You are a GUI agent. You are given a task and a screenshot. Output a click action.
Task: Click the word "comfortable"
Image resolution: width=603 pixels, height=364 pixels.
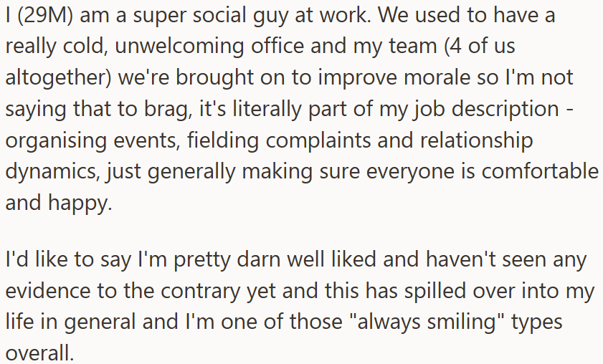540,171
